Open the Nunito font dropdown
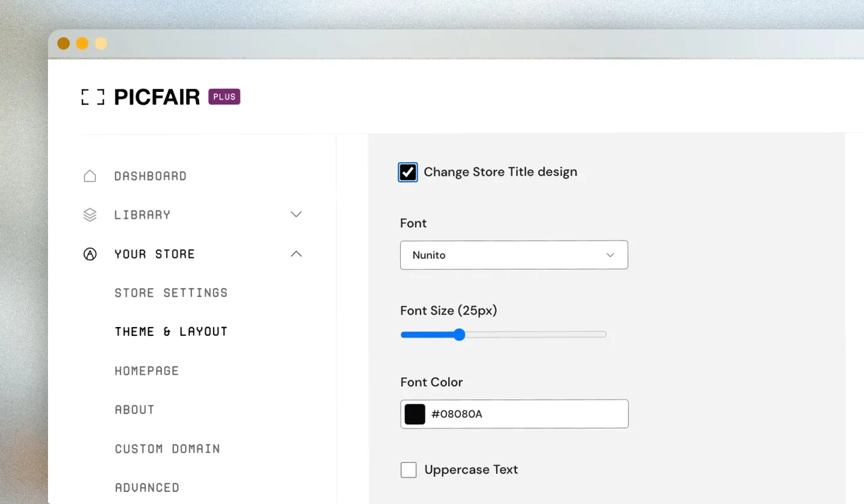864x504 pixels. [514, 255]
